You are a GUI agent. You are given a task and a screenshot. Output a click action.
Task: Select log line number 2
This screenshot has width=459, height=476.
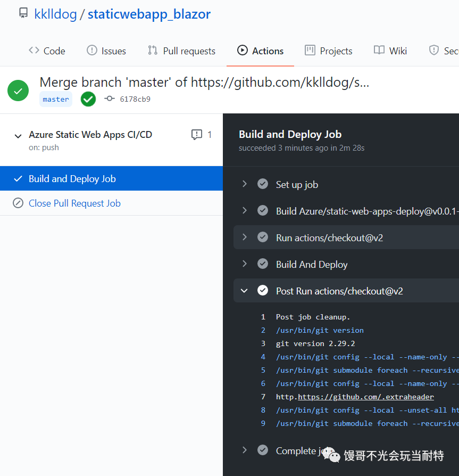pos(263,330)
